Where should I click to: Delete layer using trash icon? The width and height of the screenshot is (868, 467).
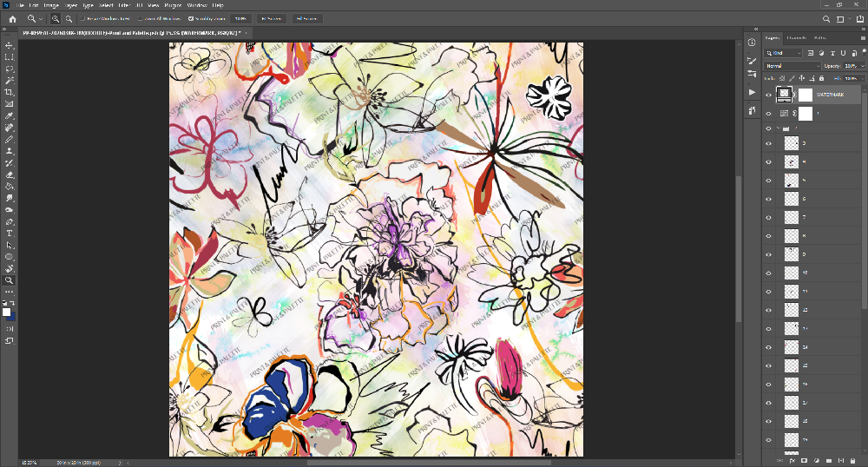[853, 460]
